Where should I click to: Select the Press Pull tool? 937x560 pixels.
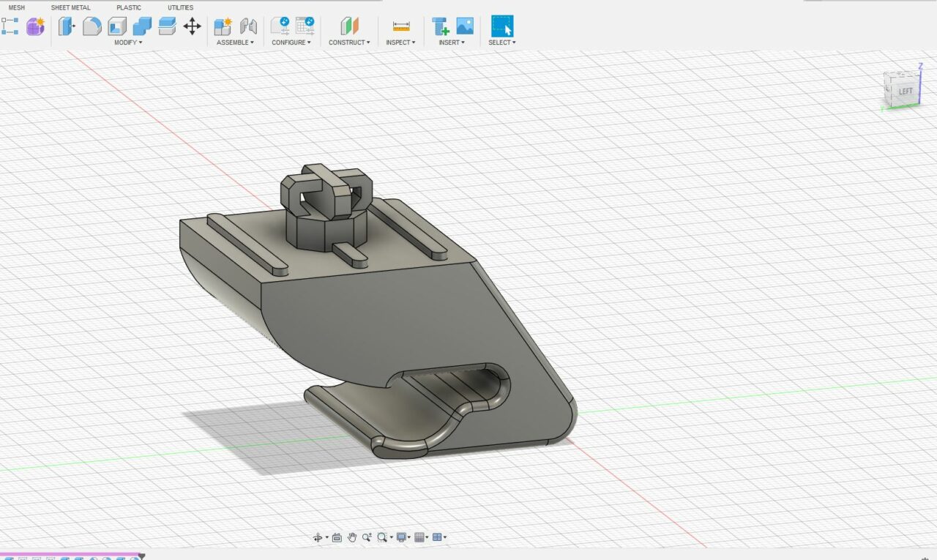(x=67, y=26)
